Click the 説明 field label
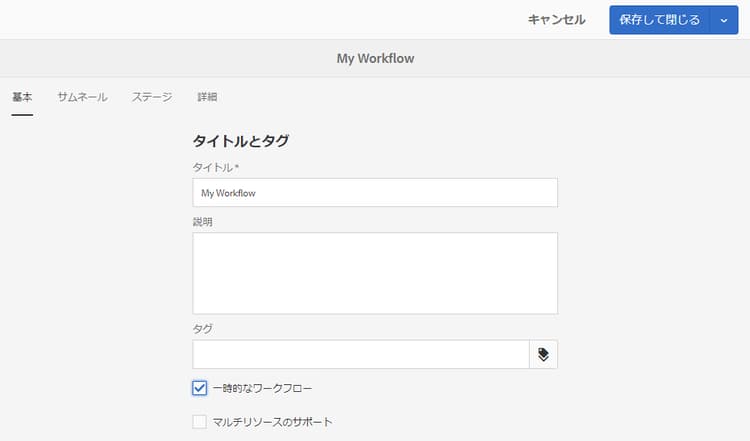This screenshot has height=441, width=750. (x=202, y=221)
